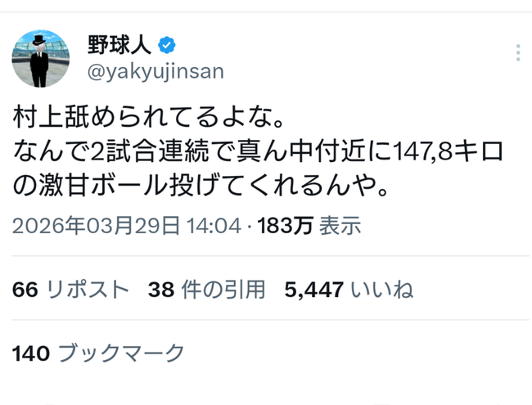Click the number 66 beside リポスト
Image resolution: width=532 pixels, height=405 pixels.
click(25, 290)
